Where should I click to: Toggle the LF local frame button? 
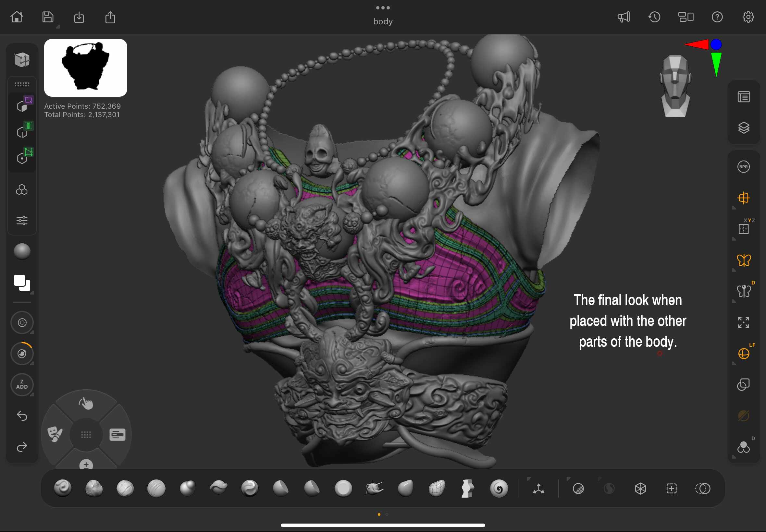coord(743,353)
